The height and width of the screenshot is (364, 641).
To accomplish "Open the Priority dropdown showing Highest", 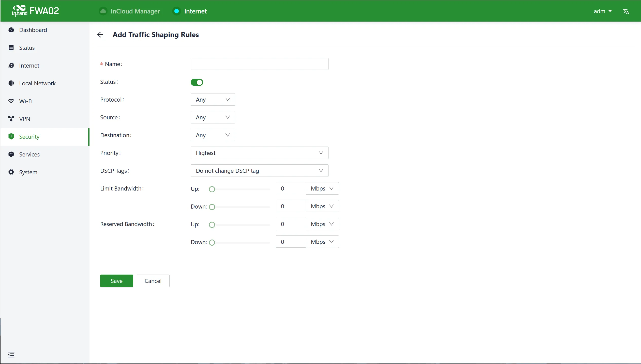I will [x=259, y=153].
